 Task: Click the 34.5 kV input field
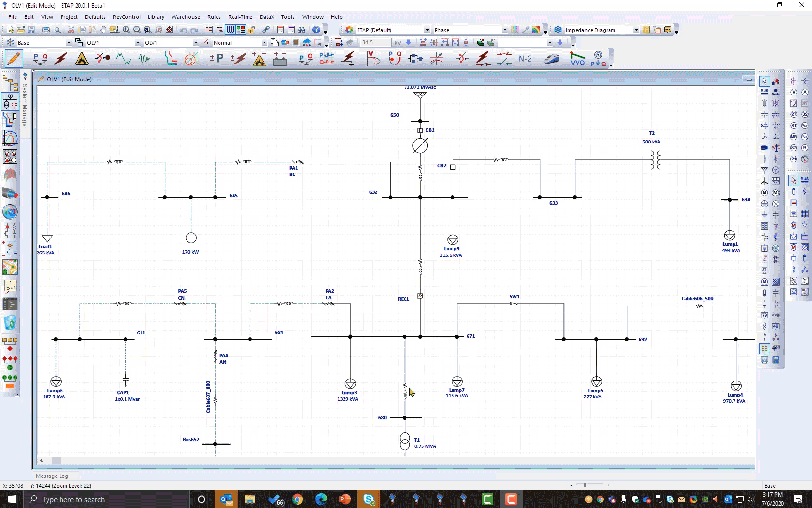375,43
